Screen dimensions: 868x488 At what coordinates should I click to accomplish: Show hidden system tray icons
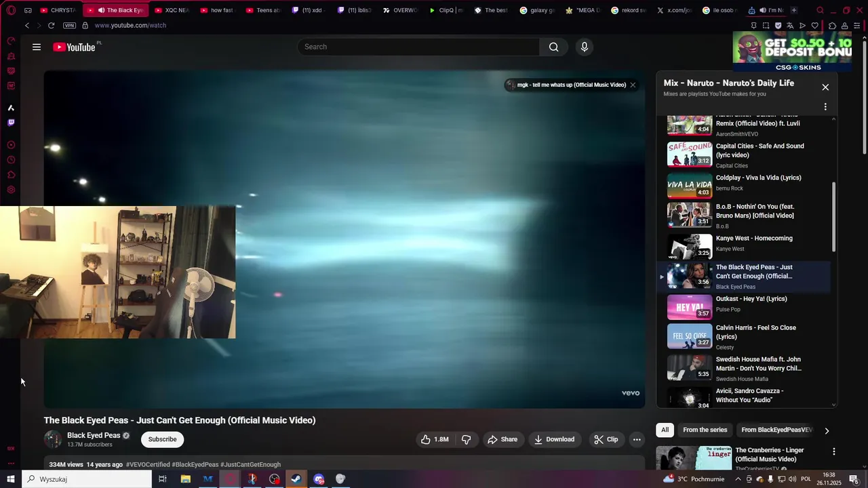[738, 479]
